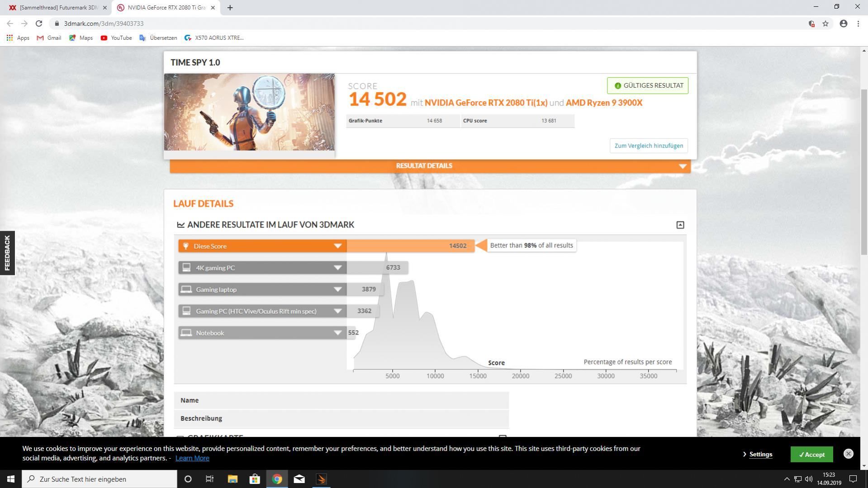Collapse the Andere Resultate section
868x488 pixels.
pyautogui.click(x=680, y=225)
